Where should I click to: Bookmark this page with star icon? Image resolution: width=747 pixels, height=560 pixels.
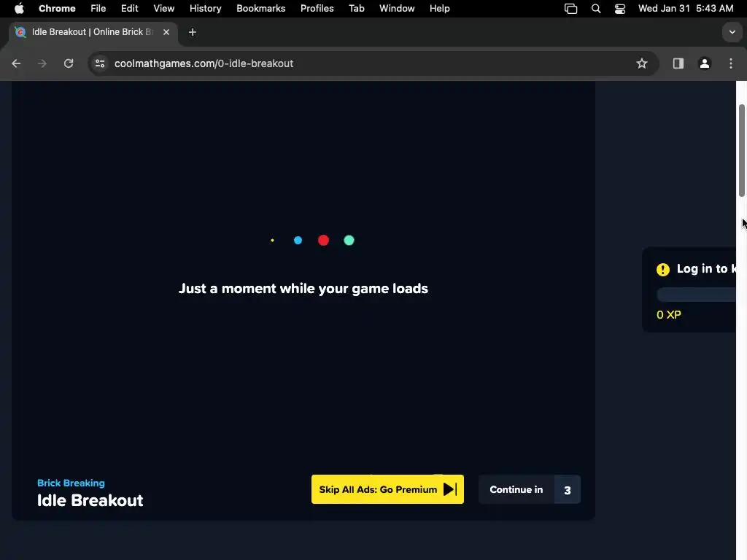[642, 63]
